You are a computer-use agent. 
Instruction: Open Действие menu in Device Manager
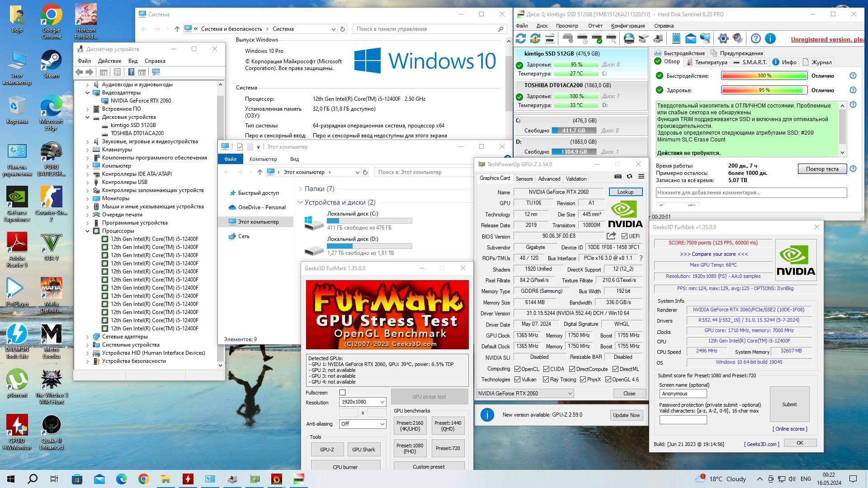[109, 61]
